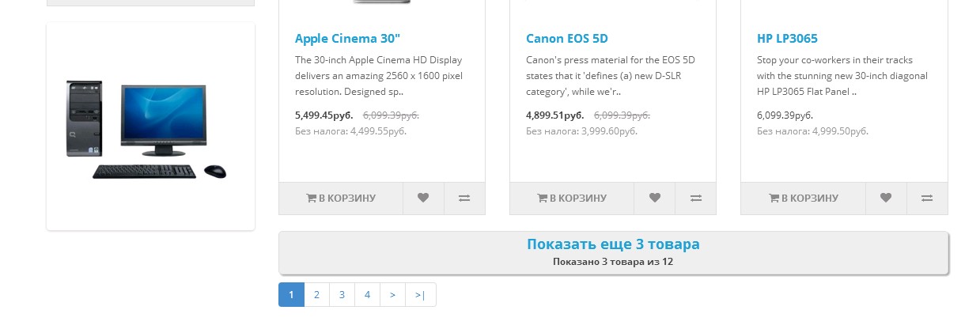This screenshot has height=329, width=980.
Task: Go to next page arrow
Action: [x=392, y=294]
